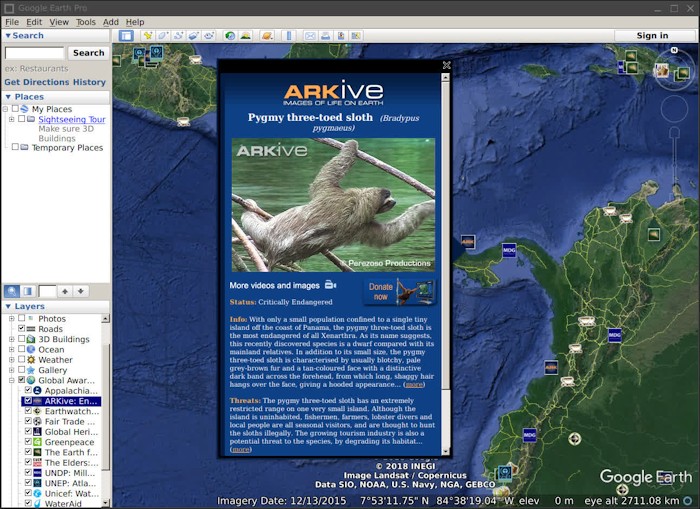Check the Temporary Places checkbox
The image size is (700, 509).
15,147
